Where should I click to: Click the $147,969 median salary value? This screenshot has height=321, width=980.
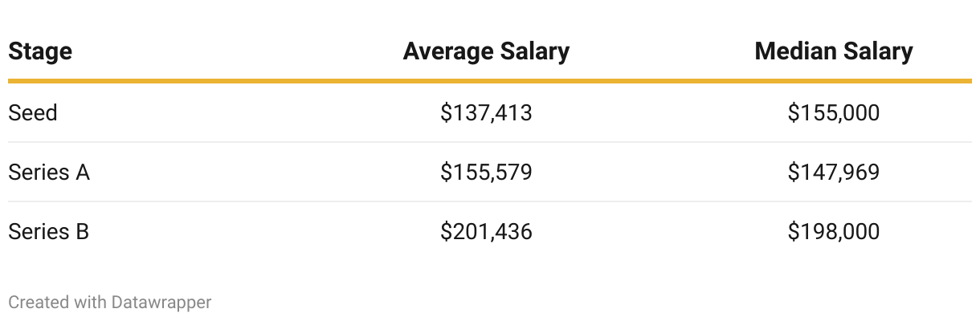pos(834,173)
